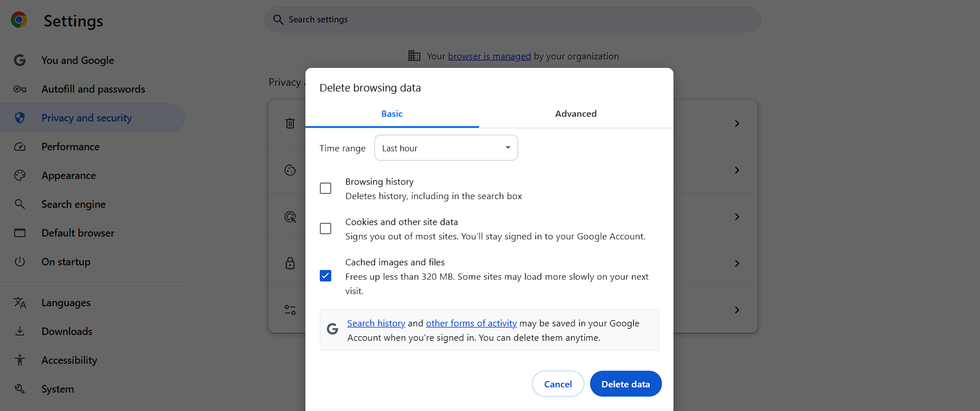Image resolution: width=980 pixels, height=411 pixels.
Task: Click the Performance gauge icon in sidebar
Action: 20,147
